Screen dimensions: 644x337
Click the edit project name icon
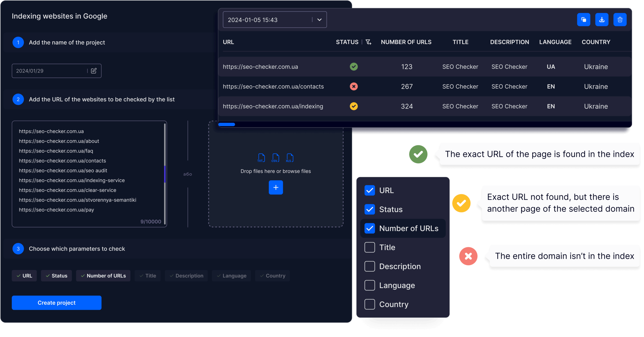click(93, 71)
